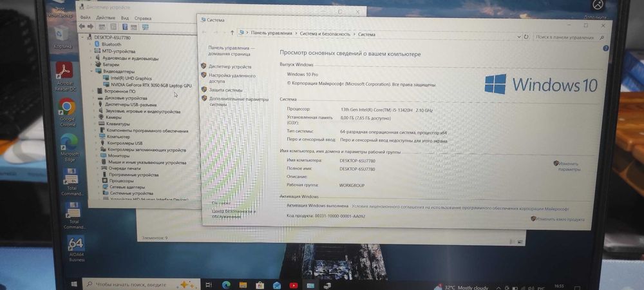This screenshot has width=644, height=290.
Task: Select Компоненты программного обеспечения
Action: click(147, 131)
